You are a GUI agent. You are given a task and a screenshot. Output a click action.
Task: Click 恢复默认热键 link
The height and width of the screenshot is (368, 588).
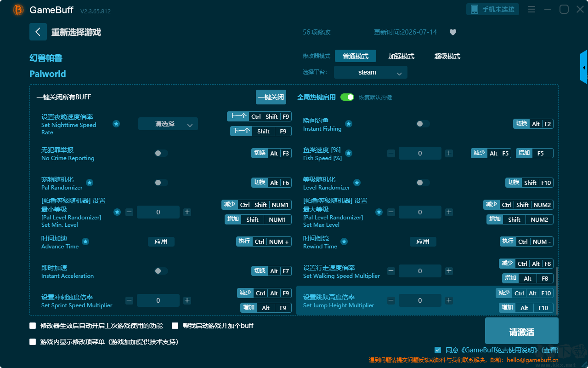tap(375, 98)
